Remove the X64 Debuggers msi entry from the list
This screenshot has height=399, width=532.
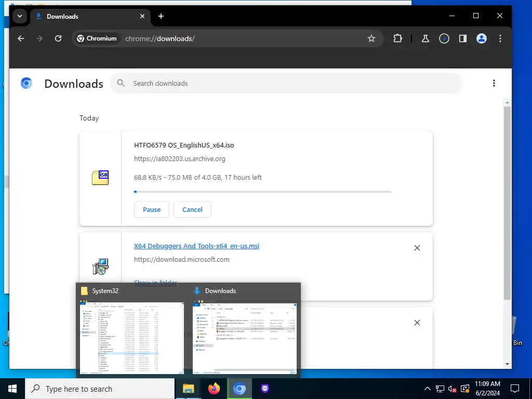417,248
